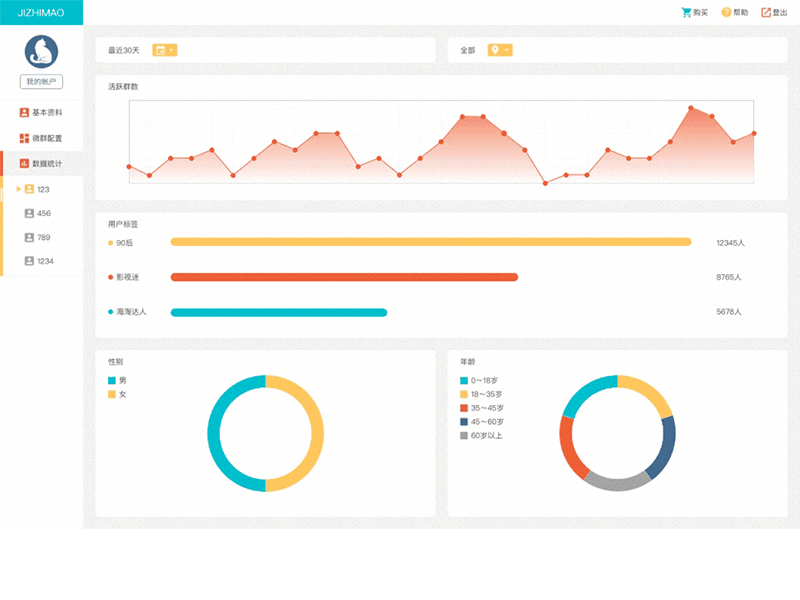The width and height of the screenshot is (800, 600).
Task: Toggle the 女 legend entry in gender chart
Action: (112, 395)
